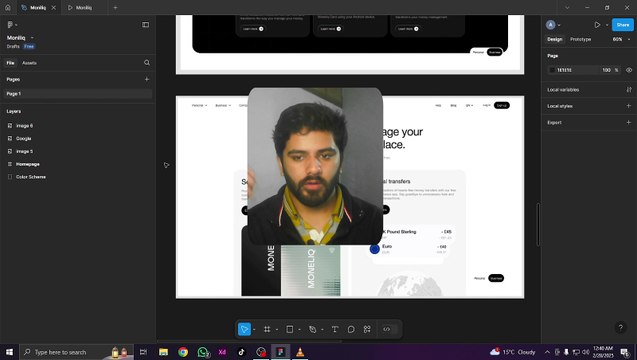This screenshot has width=637, height=360.
Task: Open the Figma main menu icon
Action: pos(10,25)
